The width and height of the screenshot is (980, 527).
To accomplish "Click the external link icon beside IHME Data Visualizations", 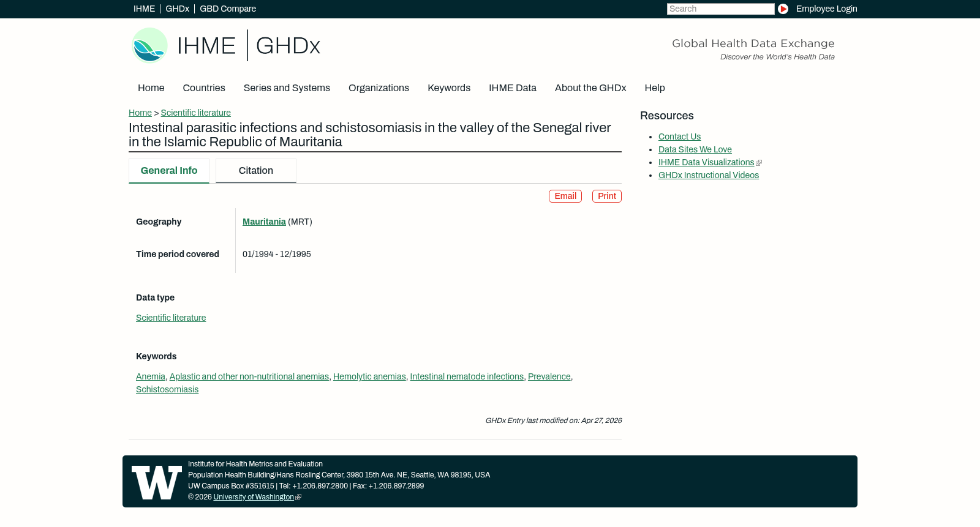I will (759, 163).
